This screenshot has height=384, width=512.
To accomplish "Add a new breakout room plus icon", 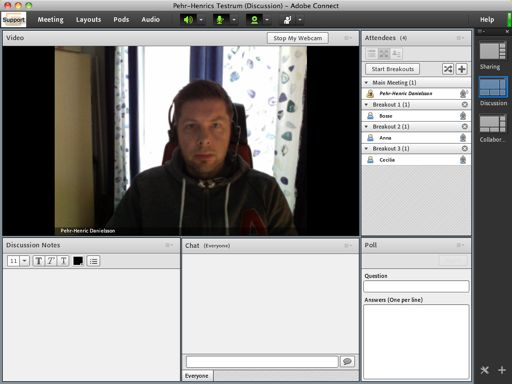I will (x=462, y=69).
